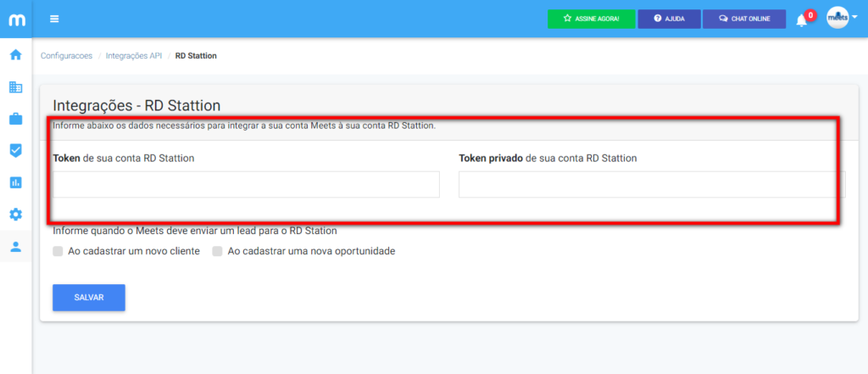868x374 pixels.
Task: Click the SALVAR button
Action: coord(88,298)
